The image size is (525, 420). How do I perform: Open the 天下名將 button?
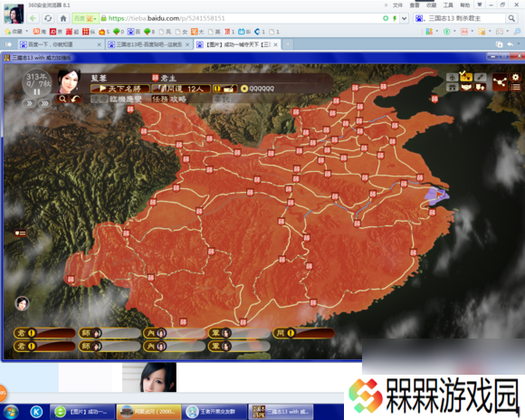(120, 89)
